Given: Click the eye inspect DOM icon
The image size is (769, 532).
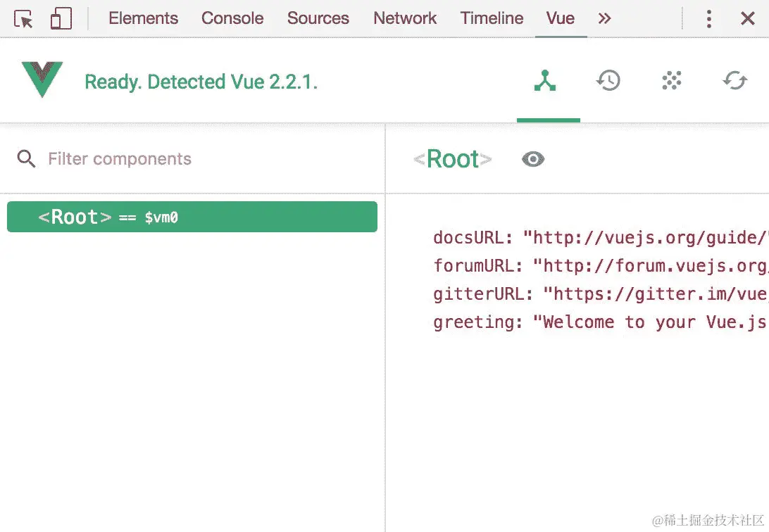Looking at the screenshot, I should coord(533,159).
